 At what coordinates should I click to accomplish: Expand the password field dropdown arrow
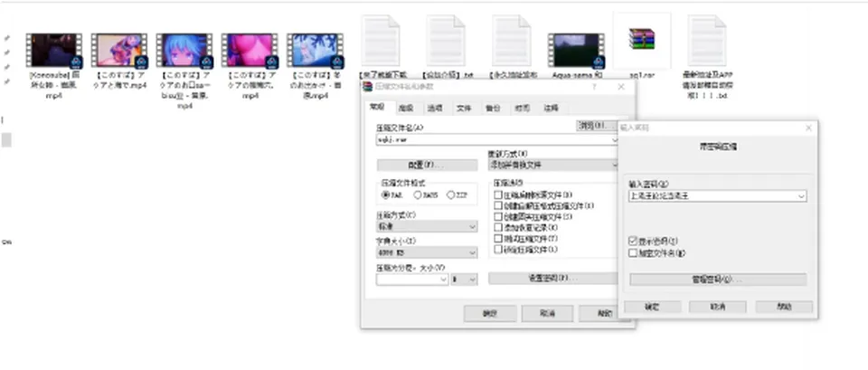point(802,196)
